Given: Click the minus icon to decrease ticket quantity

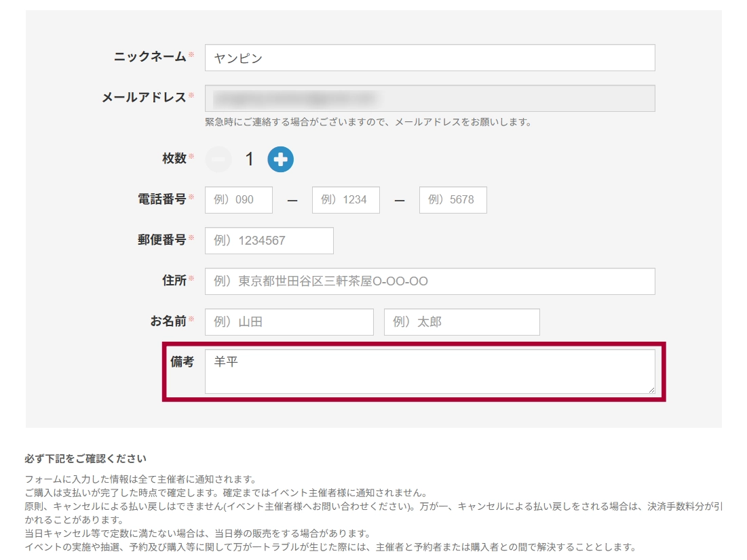Looking at the screenshot, I should (x=218, y=159).
